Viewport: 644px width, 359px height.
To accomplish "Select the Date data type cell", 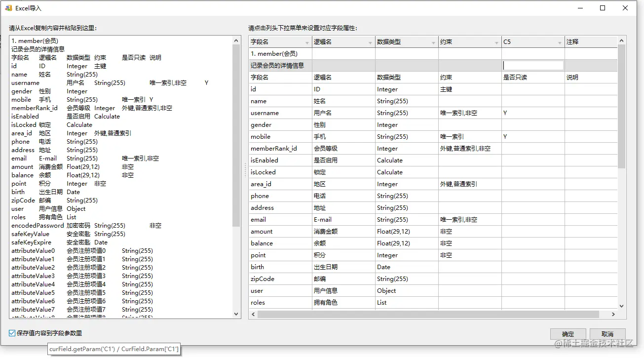I will click(x=407, y=267).
